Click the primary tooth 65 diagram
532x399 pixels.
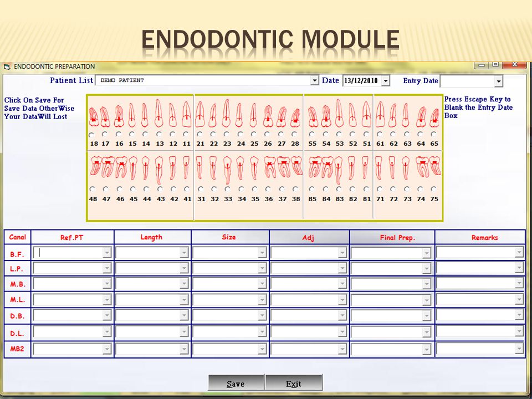click(x=434, y=117)
